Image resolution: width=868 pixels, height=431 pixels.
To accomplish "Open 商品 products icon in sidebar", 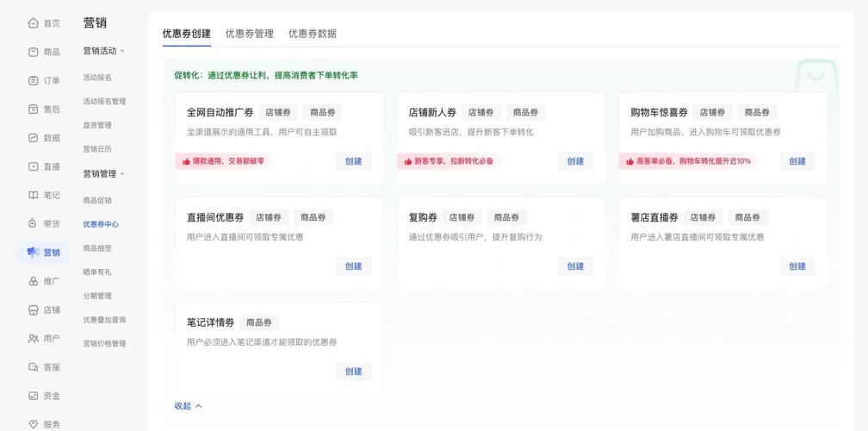I will coord(34,52).
